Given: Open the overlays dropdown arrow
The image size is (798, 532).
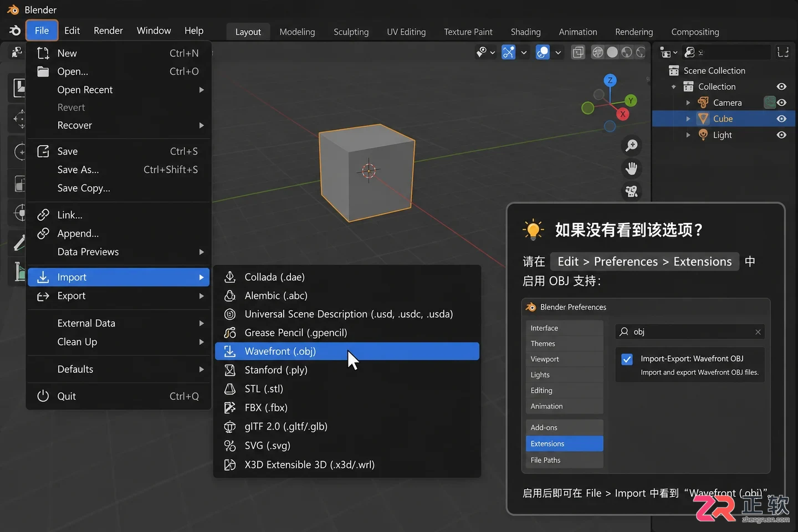Looking at the screenshot, I should (558, 53).
